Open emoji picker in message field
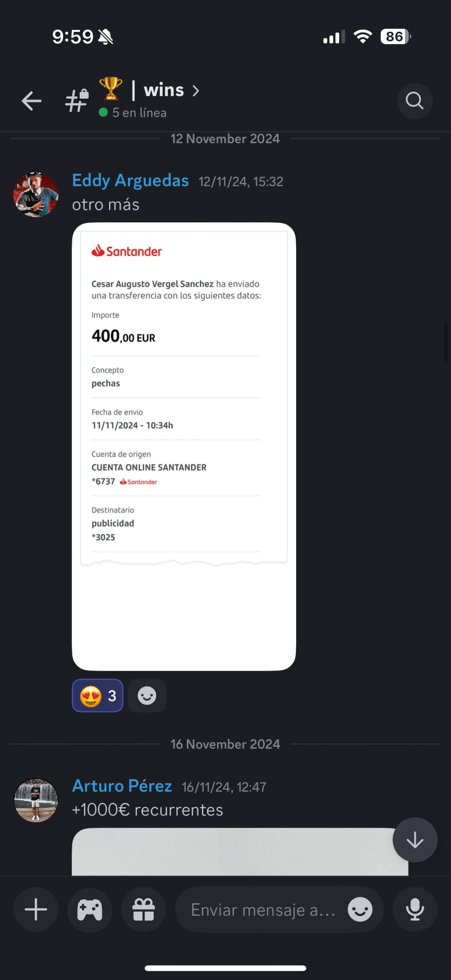The width and height of the screenshot is (451, 980). (360, 909)
